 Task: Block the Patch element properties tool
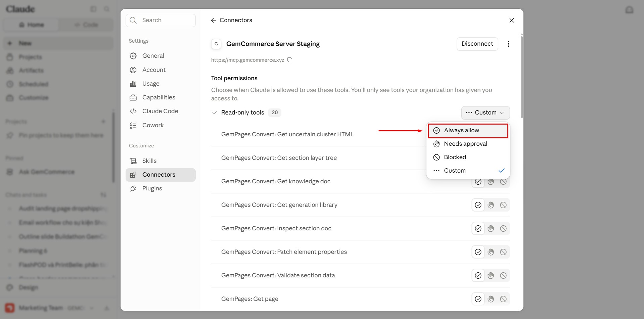pos(503,252)
